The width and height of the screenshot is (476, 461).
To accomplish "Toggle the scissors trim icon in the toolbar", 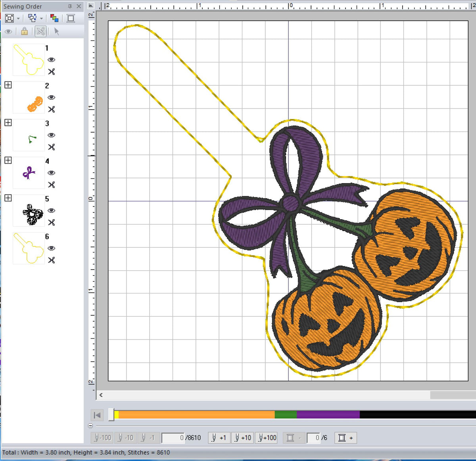I will tap(39, 31).
